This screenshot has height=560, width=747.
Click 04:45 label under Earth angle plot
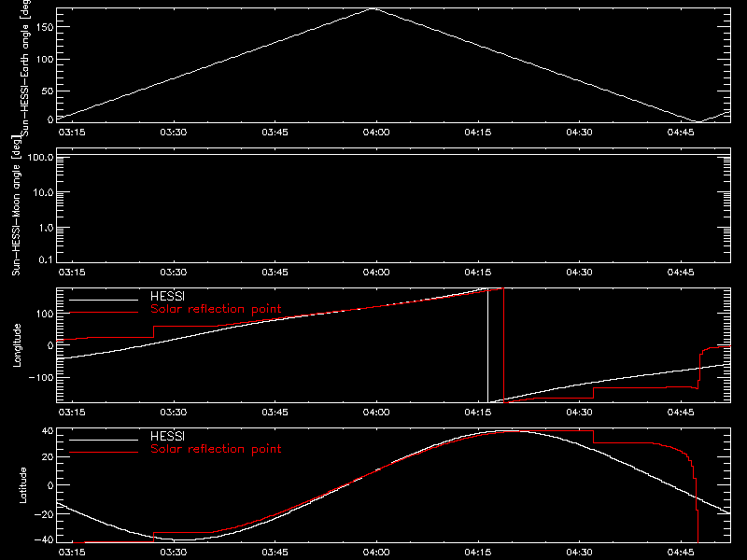[681, 132]
